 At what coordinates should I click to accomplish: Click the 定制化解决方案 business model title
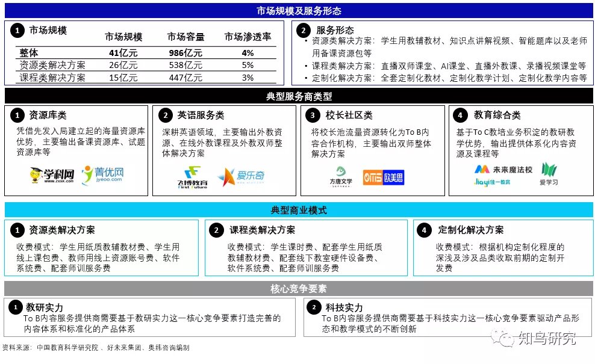470,230
